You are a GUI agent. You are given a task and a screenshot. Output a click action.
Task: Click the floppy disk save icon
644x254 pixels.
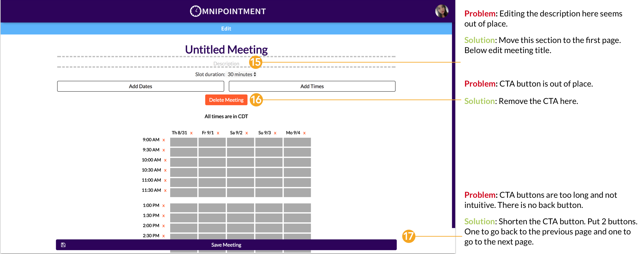pos(63,245)
